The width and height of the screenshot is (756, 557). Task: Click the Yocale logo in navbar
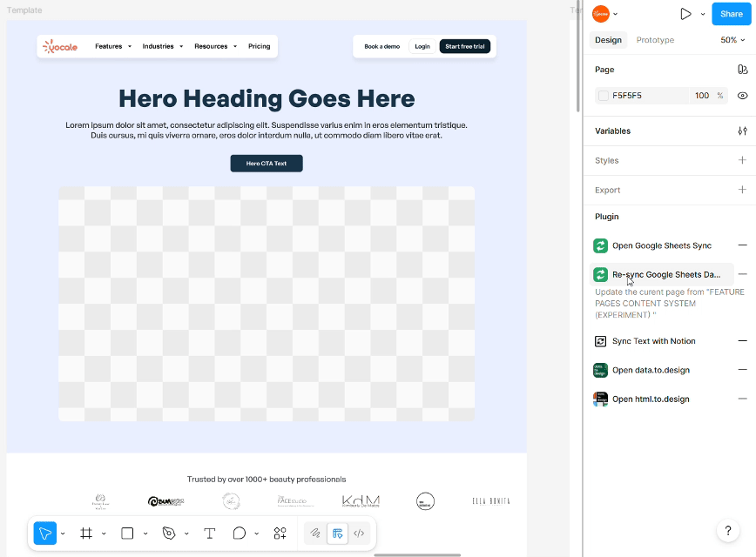click(60, 46)
